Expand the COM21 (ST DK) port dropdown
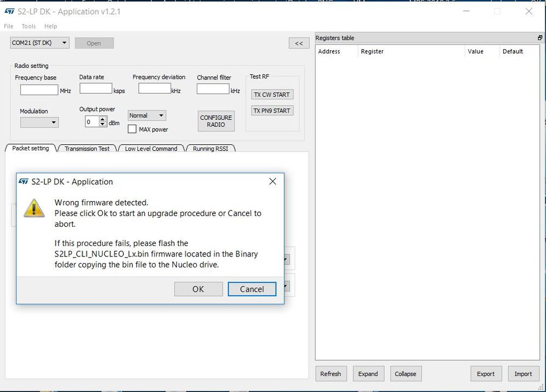 pos(39,43)
